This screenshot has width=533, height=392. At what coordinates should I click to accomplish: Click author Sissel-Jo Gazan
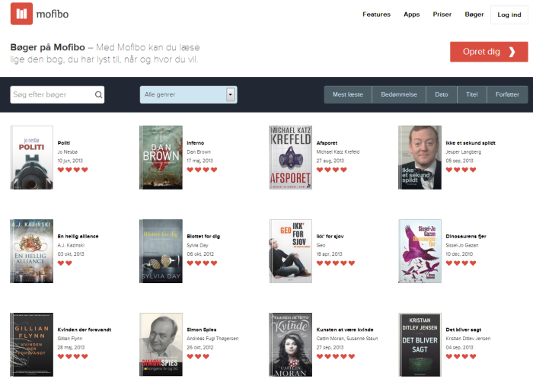(x=462, y=245)
